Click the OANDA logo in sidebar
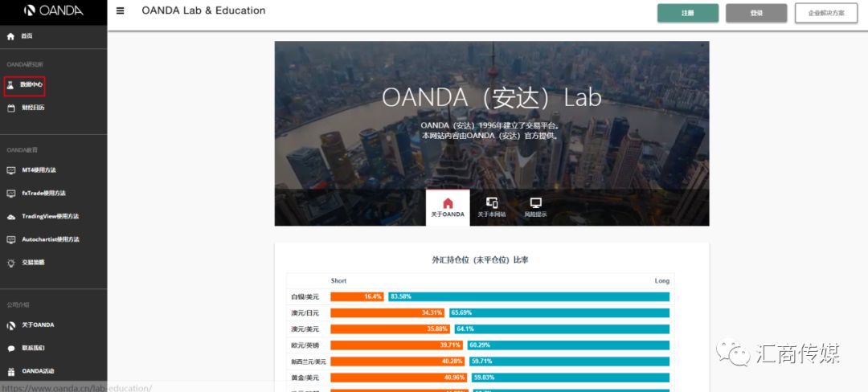Screen dimensions: 868x392 click(x=53, y=11)
